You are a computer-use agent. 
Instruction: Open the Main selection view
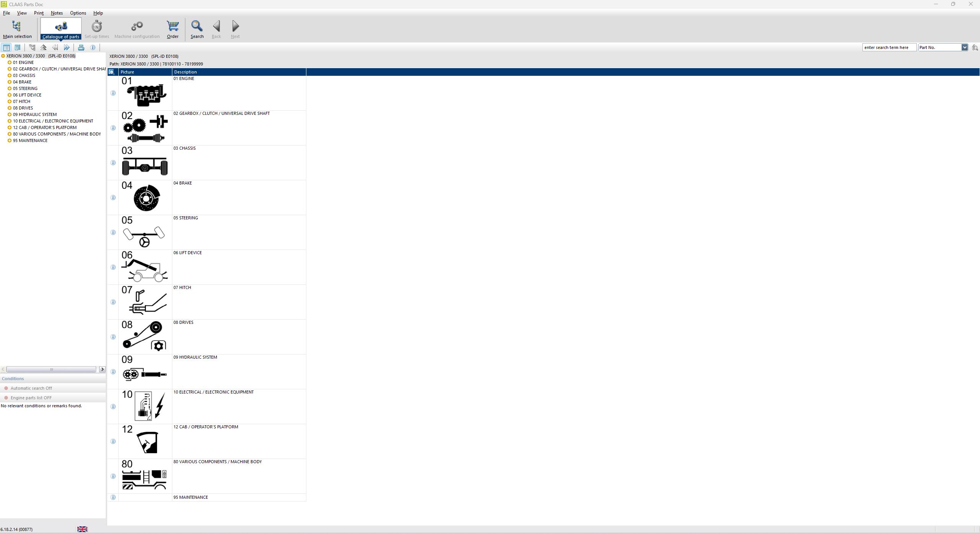17,29
